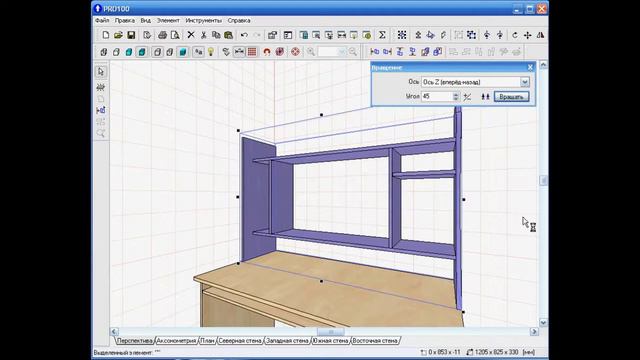Open the Правка menu

(x=124, y=20)
